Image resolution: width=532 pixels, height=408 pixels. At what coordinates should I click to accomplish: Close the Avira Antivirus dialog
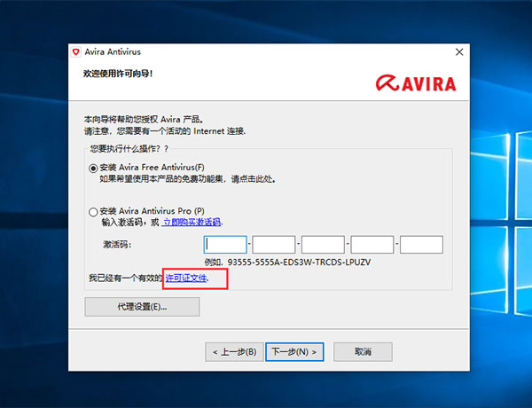coord(459,52)
